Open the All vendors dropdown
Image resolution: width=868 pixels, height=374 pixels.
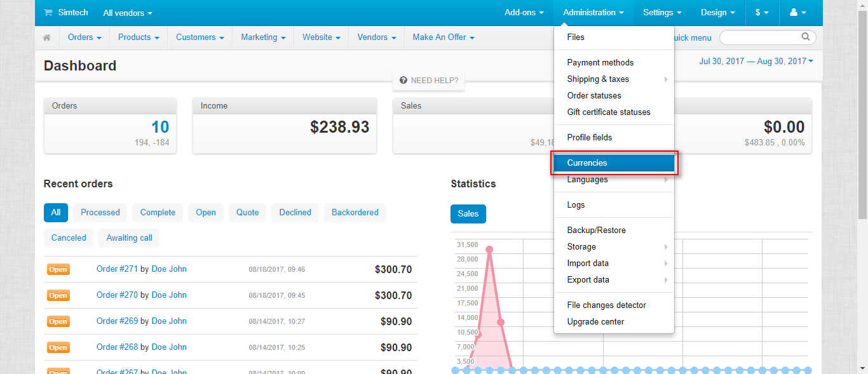[x=128, y=13]
